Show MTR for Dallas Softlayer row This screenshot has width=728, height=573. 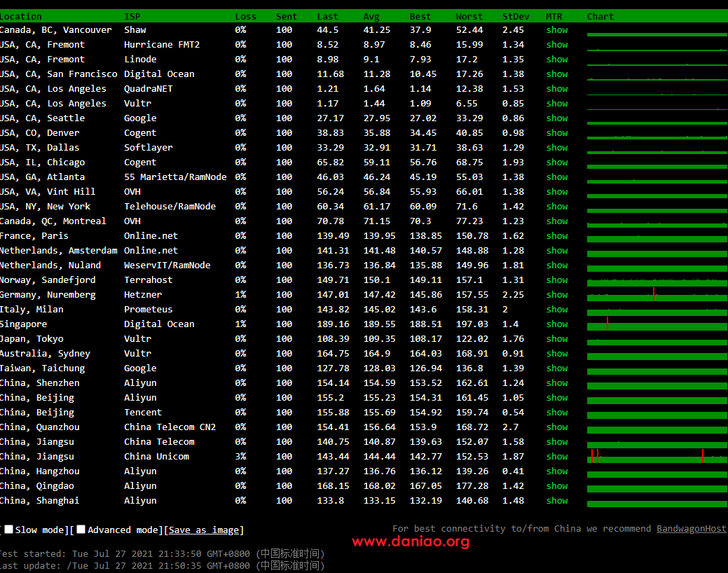(x=556, y=148)
